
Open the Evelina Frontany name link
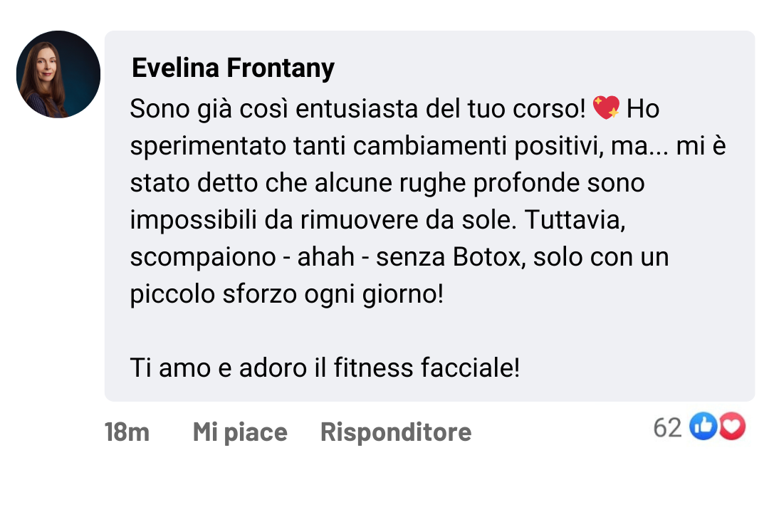click(233, 68)
